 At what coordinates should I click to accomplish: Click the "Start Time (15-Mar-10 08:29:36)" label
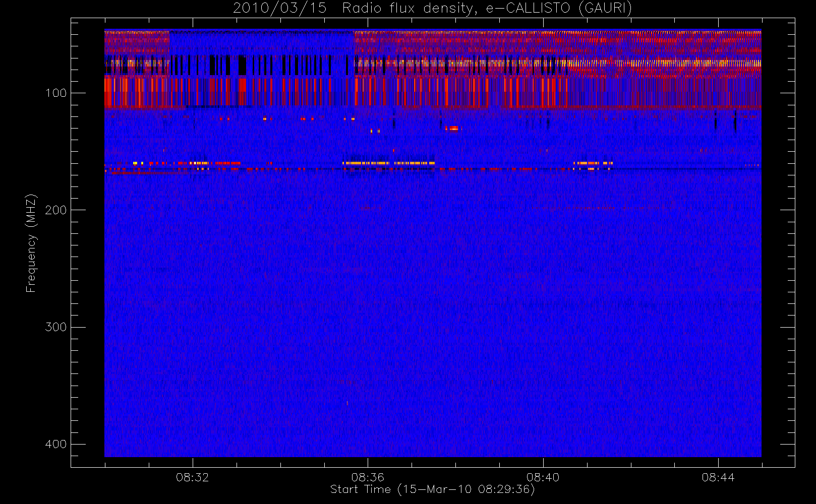point(432,489)
